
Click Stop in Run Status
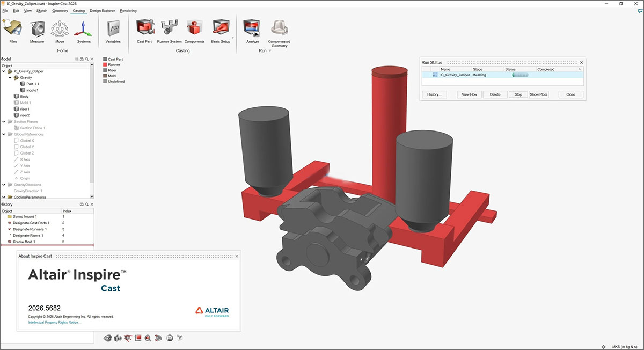coord(518,94)
